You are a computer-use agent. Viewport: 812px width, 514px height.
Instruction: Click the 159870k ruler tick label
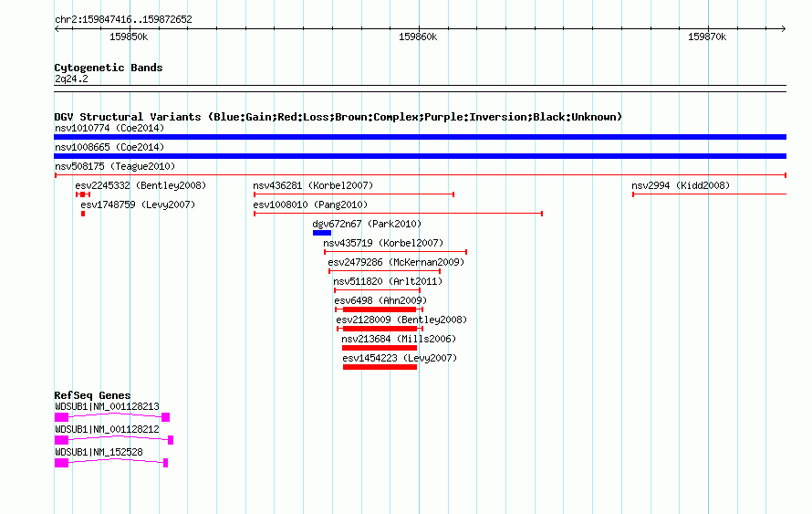click(707, 37)
